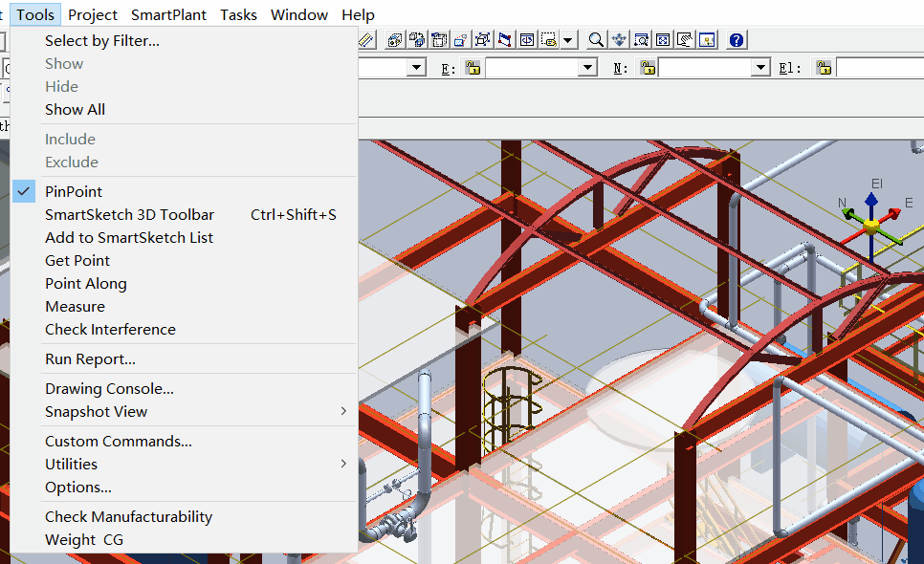Open the Tasks menu
The width and height of the screenshot is (924, 564).
239,14
